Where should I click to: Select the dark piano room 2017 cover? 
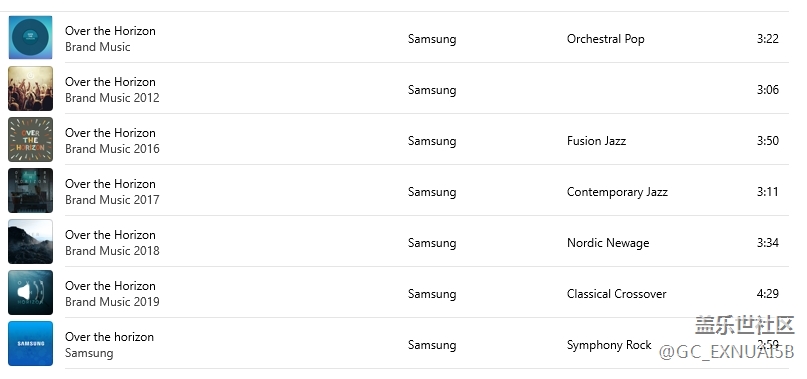[x=30, y=191]
